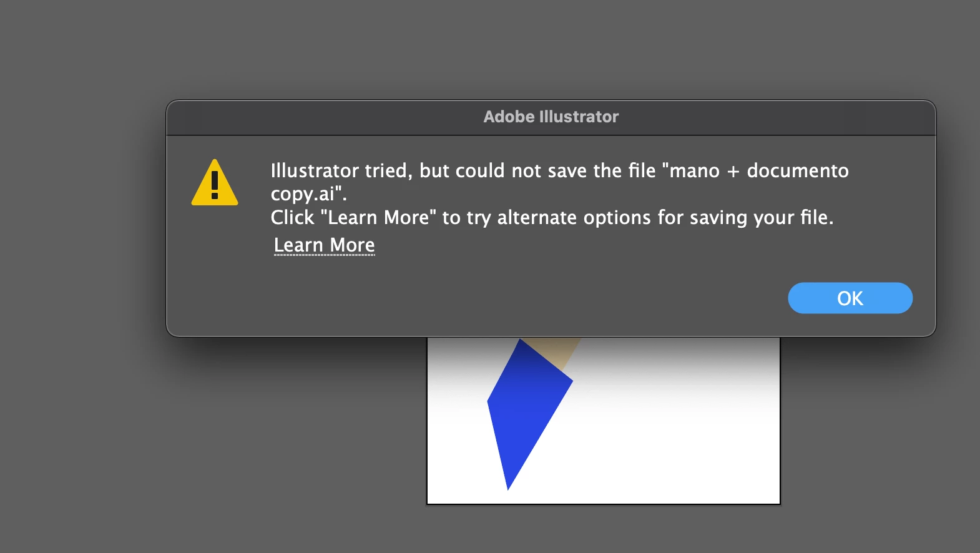Screen dimensions: 980x553
Task: Click the Adobe Illustrator dialog title
Action: 551,117
